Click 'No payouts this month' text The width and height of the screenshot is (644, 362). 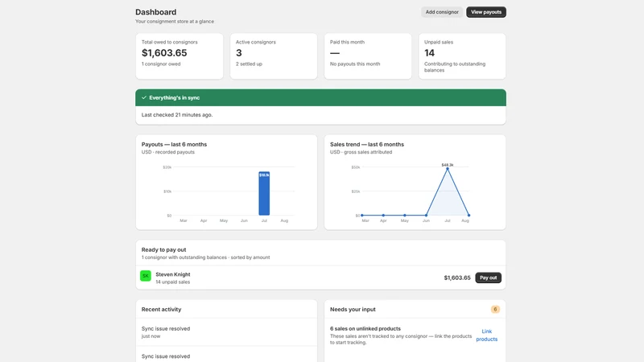355,64
